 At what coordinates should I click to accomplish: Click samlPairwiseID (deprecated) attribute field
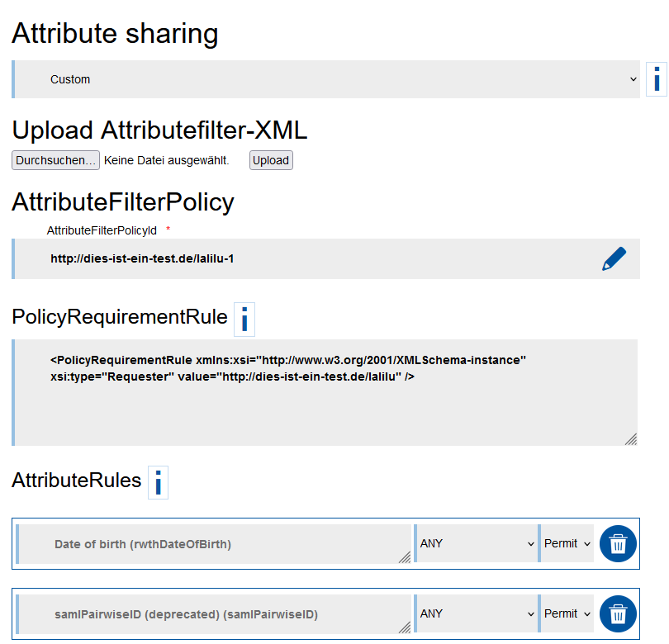click(x=214, y=614)
